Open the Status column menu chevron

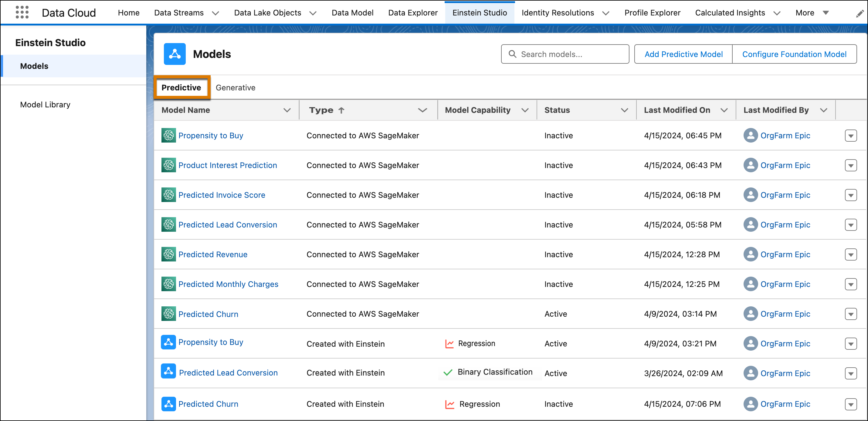[624, 110]
